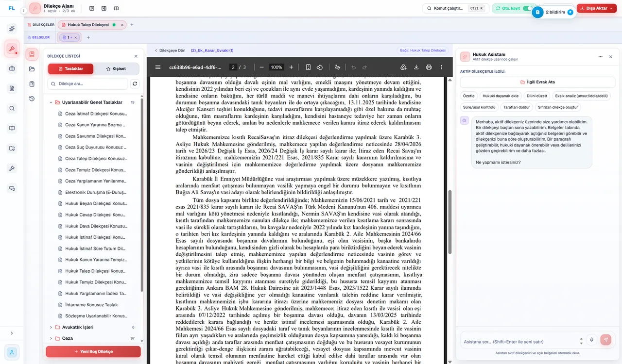Open Ceza İstinaf Dilekçesi template
This screenshot has width=622, height=364.
(96, 114)
